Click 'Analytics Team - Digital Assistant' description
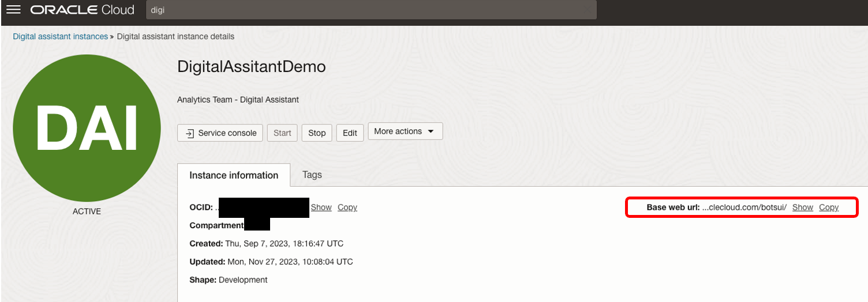The height and width of the screenshot is (302, 868). point(238,100)
